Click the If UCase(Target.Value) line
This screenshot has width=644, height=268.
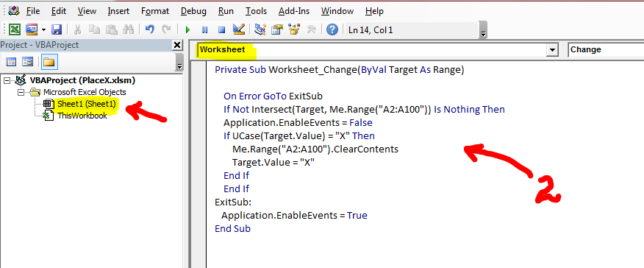click(299, 135)
